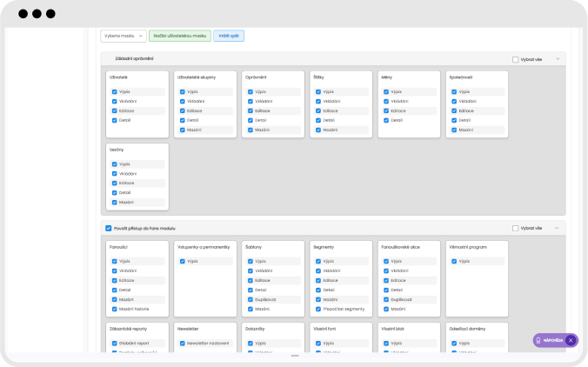Image resolution: width=588 pixels, height=367 pixels.
Task: Uncheck Vkládání in Štítky card
Action: click(318, 101)
